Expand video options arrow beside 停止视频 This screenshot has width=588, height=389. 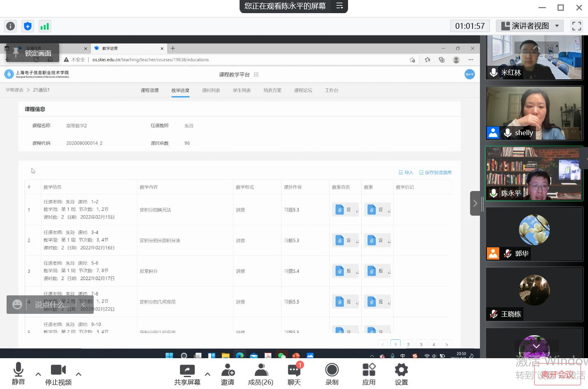click(78, 374)
